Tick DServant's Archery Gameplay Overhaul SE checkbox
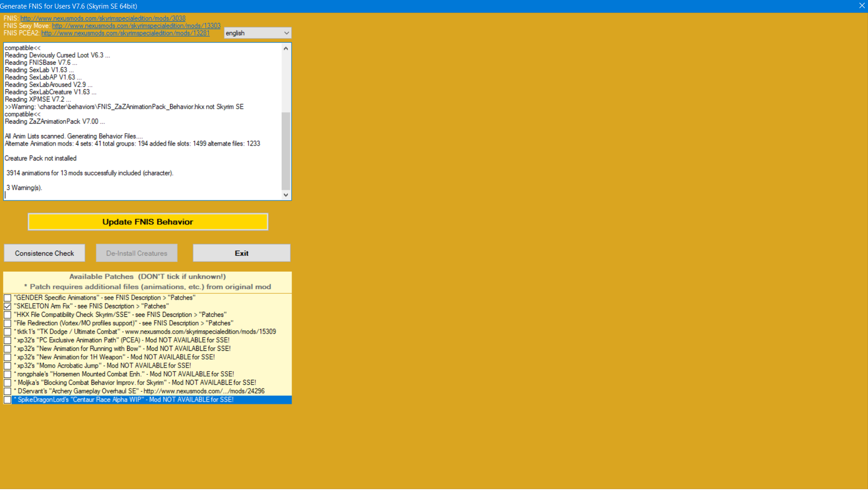This screenshot has width=868, height=490. [8, 392]
